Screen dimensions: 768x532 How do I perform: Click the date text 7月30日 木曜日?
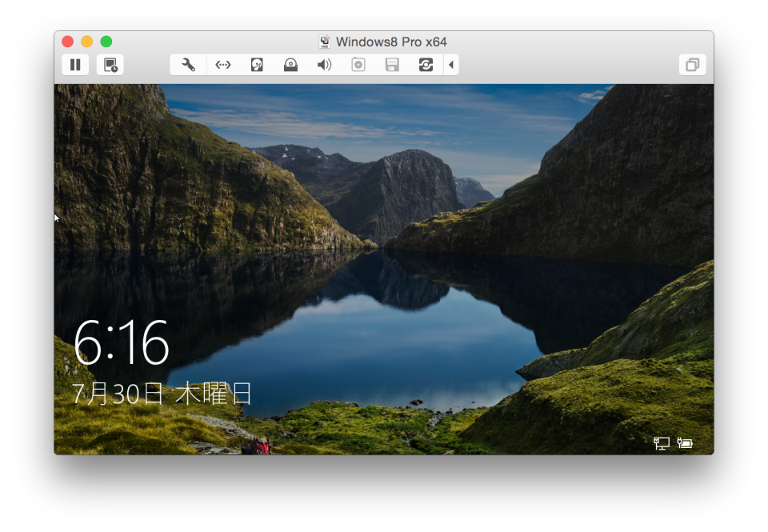(162, 394)
